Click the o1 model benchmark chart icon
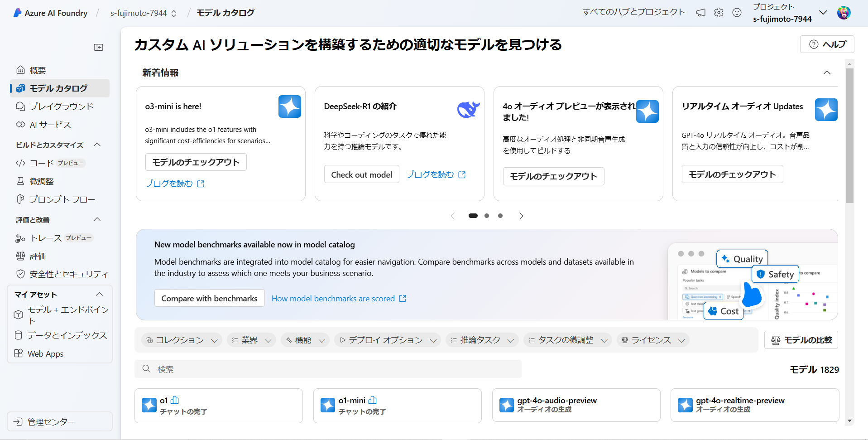 175,400
